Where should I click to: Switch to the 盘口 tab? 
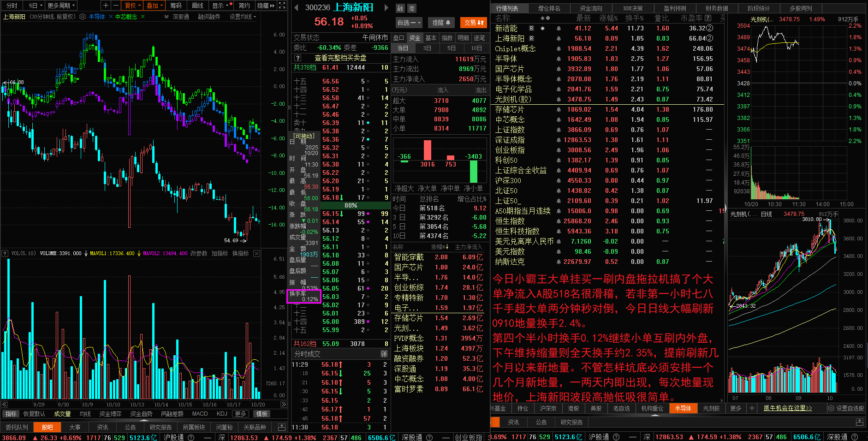coord(398,38)
